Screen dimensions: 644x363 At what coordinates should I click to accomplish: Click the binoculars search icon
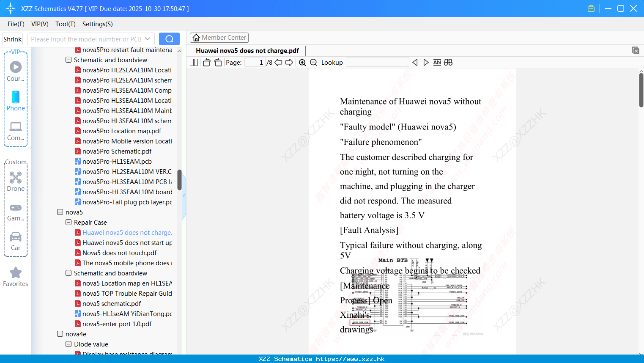coord(448,63)
